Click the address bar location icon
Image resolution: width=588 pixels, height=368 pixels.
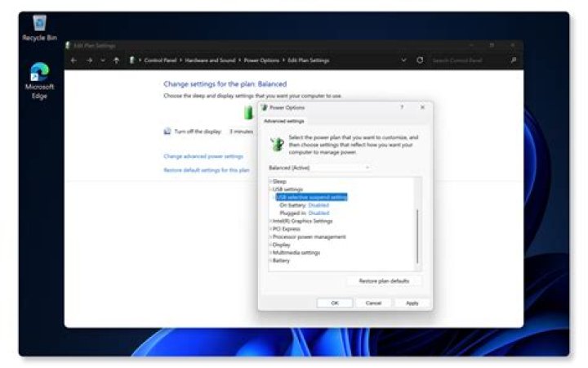click(131, 60)
